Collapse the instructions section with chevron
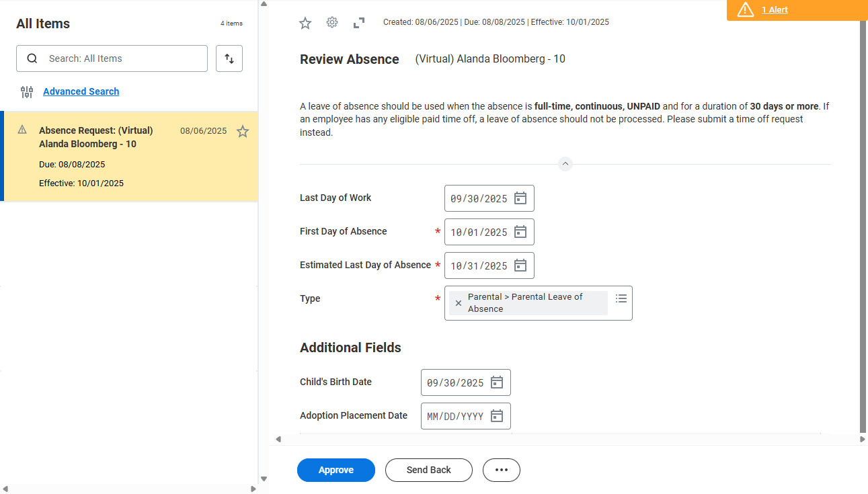This screenshot has width=868, height=494. pos(565,164)
